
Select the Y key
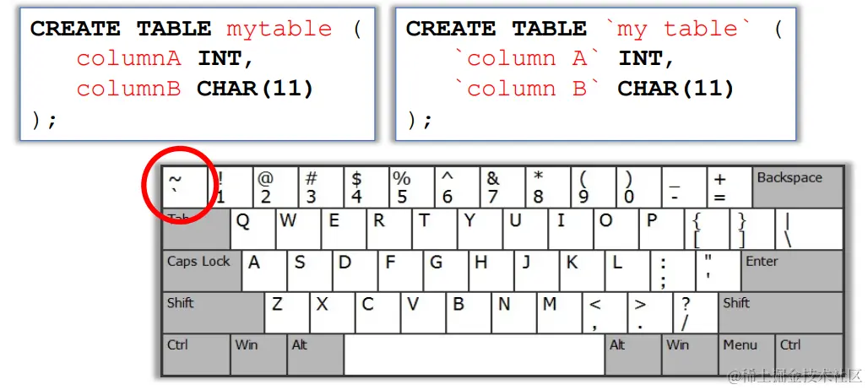480,229
